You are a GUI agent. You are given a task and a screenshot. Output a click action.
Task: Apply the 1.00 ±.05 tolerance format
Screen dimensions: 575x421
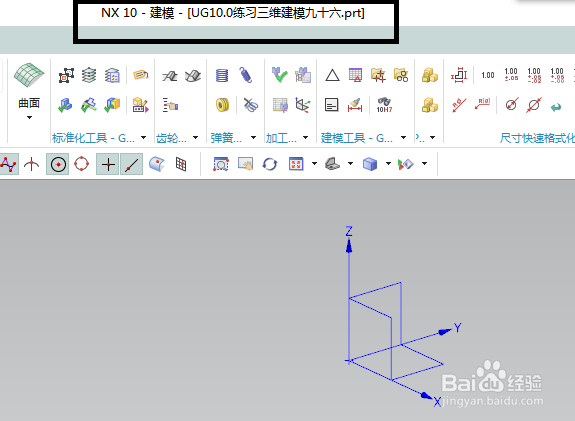[511, 74]
